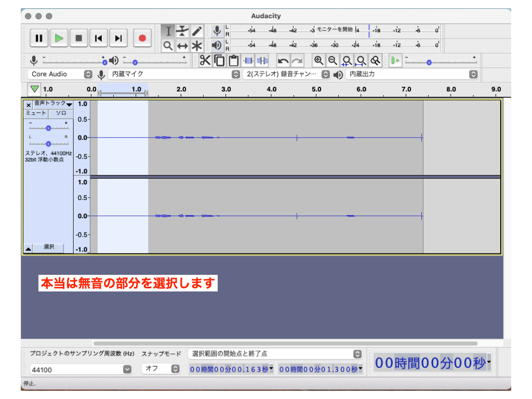
Task: Select the Envelope tool
Action: click(x=182, y=31)
